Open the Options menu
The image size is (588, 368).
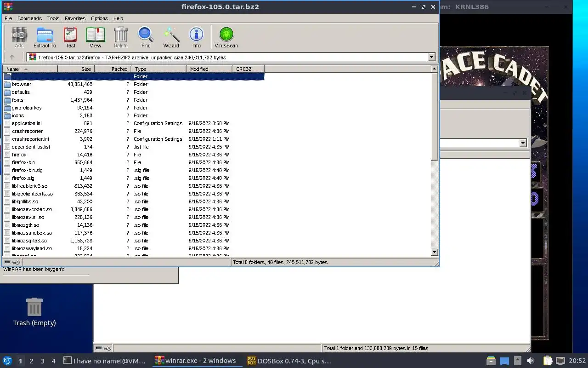pyautogui.click(x=99, y=18)
